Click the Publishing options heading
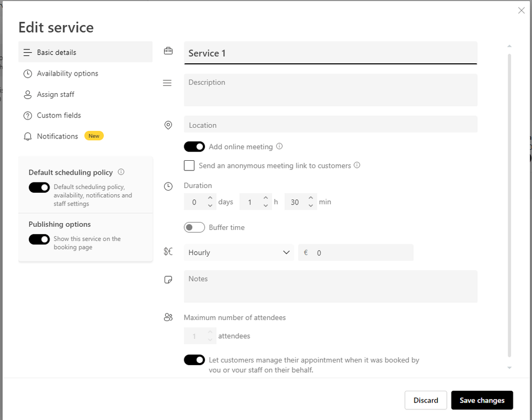 point(60,224)
